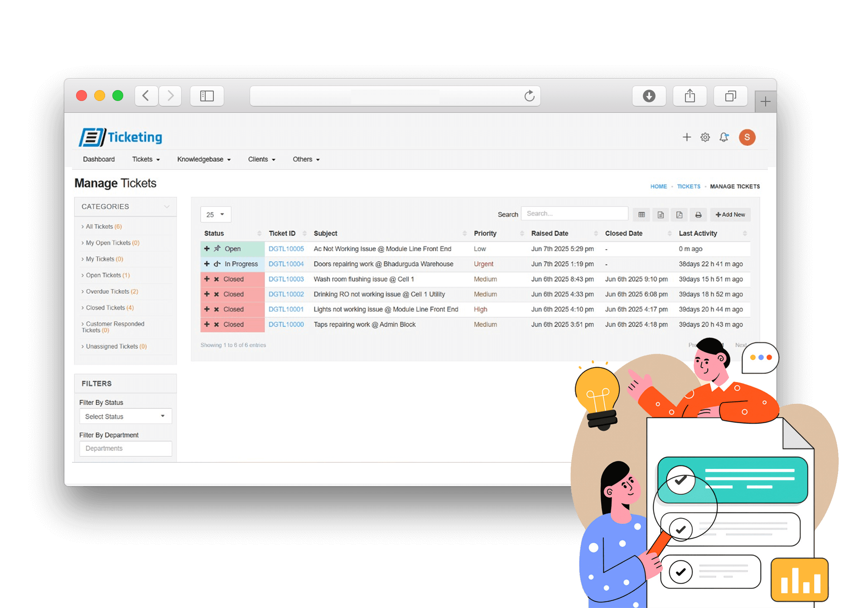868x608 pixels.
Task: Expand row details for ticket DGTL10003
Action: 207,279
